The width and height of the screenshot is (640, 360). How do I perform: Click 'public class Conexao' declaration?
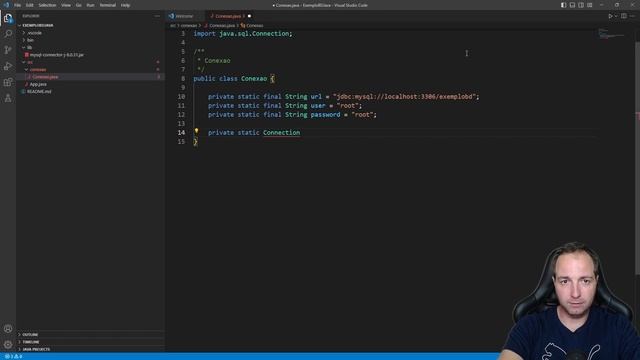(x=230, y=78)
